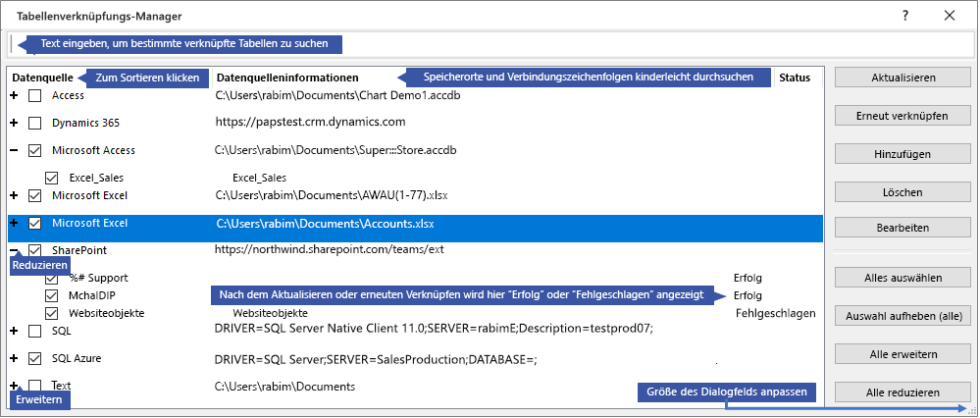Viewport: 980px width, 418px height.
Task: Expand the Microsoft Excel Accounts.xlsx row
Action: 15,223
